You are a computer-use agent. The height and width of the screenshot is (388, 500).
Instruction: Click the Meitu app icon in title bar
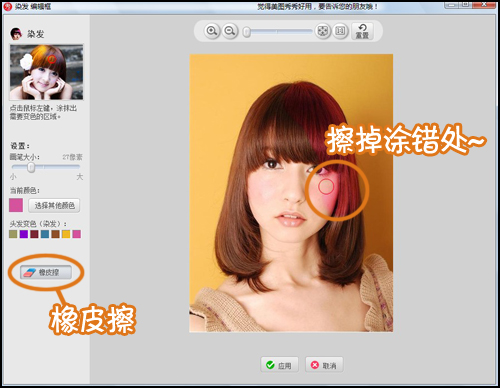pos(7,6)
